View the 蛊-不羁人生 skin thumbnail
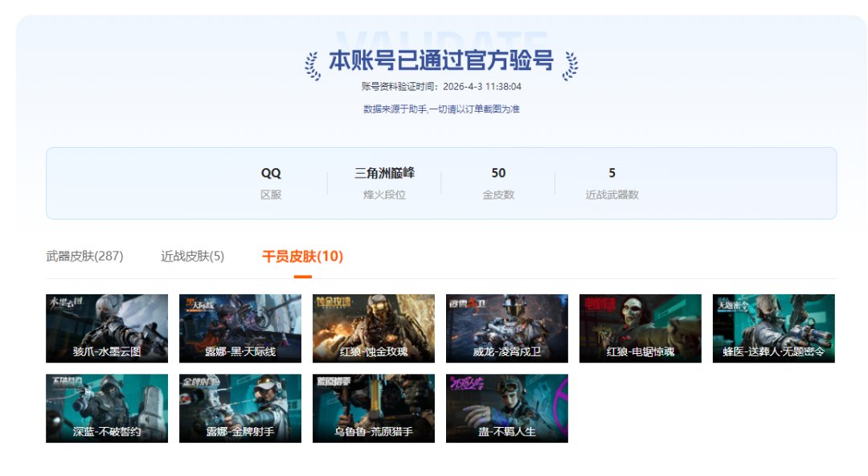 (505, 408)
